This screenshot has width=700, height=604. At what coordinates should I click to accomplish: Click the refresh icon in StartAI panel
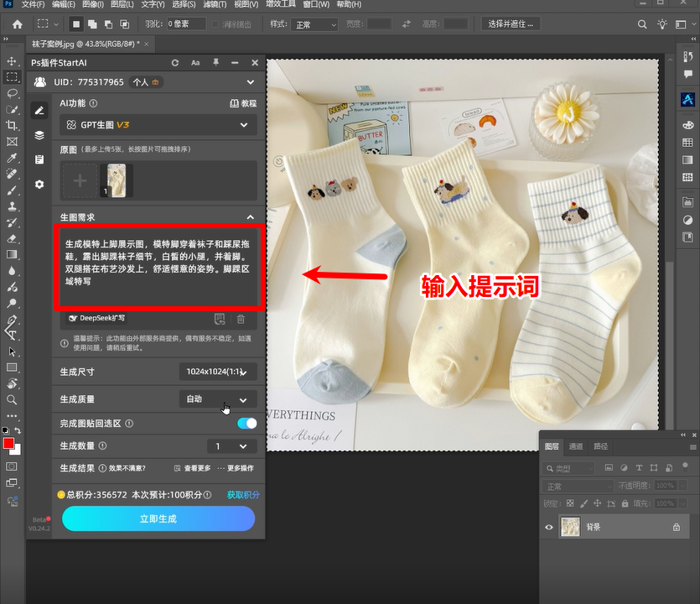coord(175,63)
